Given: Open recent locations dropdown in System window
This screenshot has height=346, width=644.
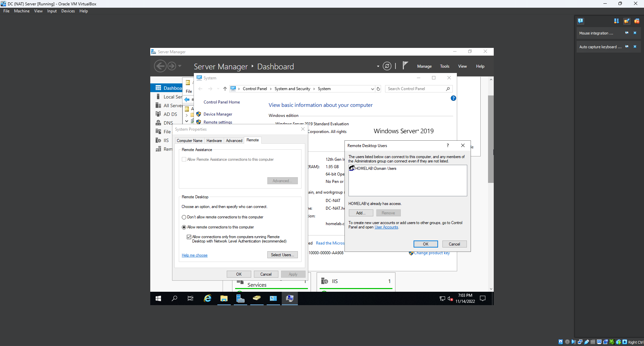Looking at the screenshot, I should [x=218, y=89].
